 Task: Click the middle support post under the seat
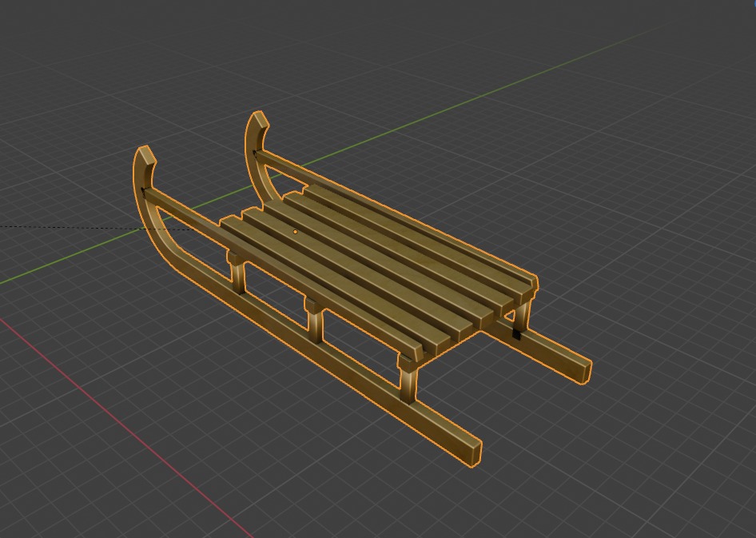(x=315, y=321)
